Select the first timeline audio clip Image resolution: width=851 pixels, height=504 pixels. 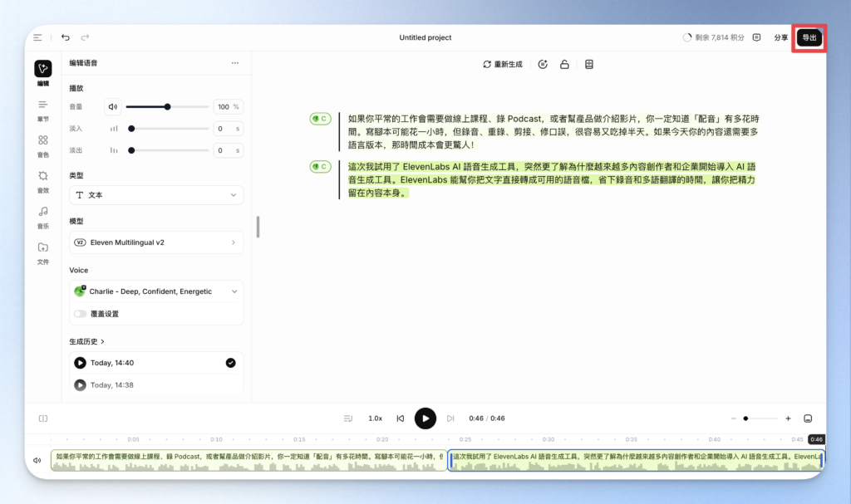(248, 461)
